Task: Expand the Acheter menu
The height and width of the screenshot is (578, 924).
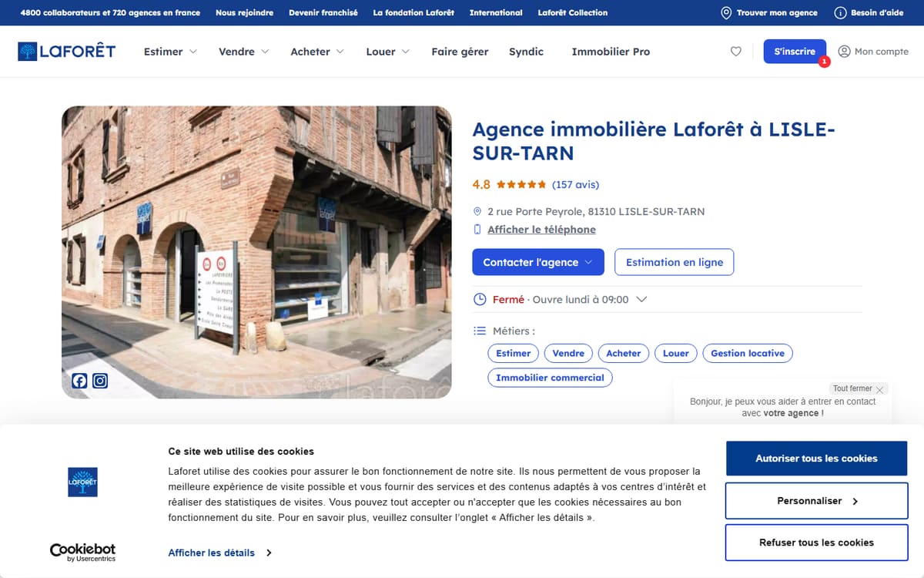Action: (317, 52)
